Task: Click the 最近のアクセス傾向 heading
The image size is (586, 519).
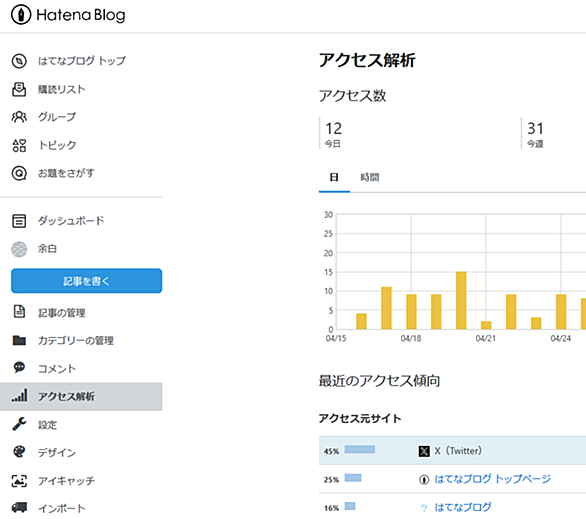Action: click(x=379, y=381)
